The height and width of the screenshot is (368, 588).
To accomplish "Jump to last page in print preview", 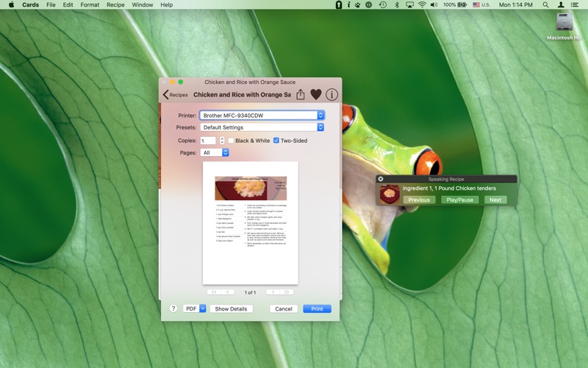I will (x=287, y=291).
